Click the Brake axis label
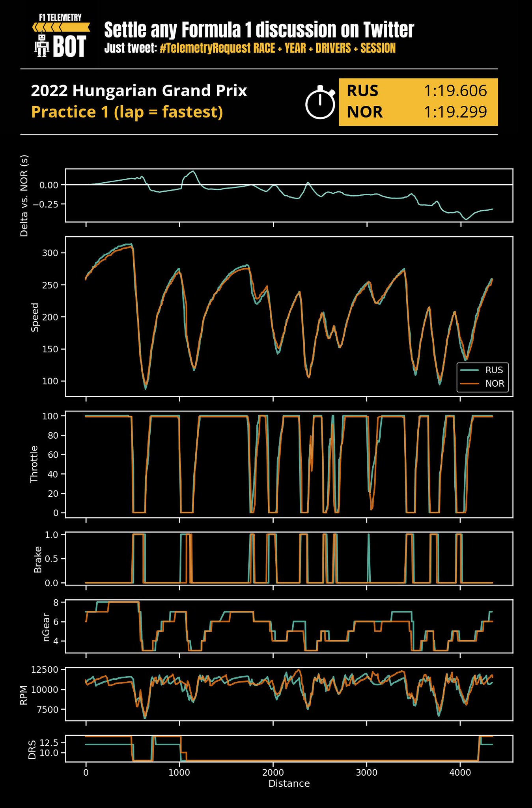This screenshot has height=808, width=532. tap(38, 559)
